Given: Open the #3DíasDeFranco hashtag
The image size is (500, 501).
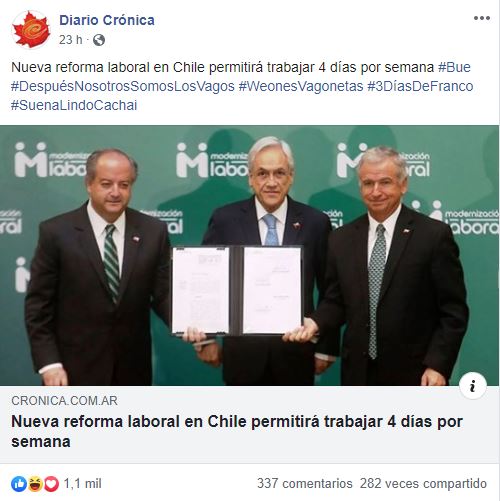Looking at the screenshot, I should point(420,86).
